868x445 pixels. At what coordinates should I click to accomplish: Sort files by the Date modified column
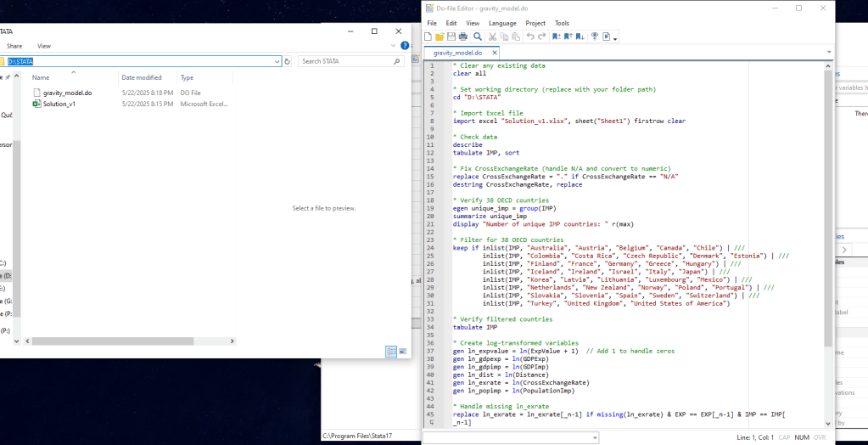tap(141, 77)
